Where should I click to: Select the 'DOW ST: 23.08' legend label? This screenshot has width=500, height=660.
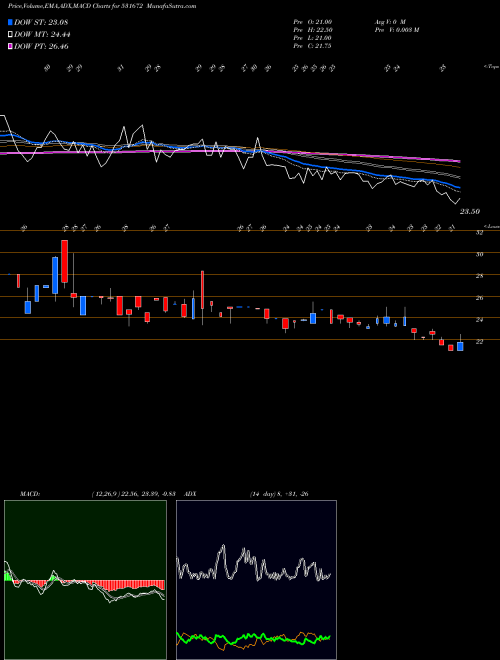41,22
